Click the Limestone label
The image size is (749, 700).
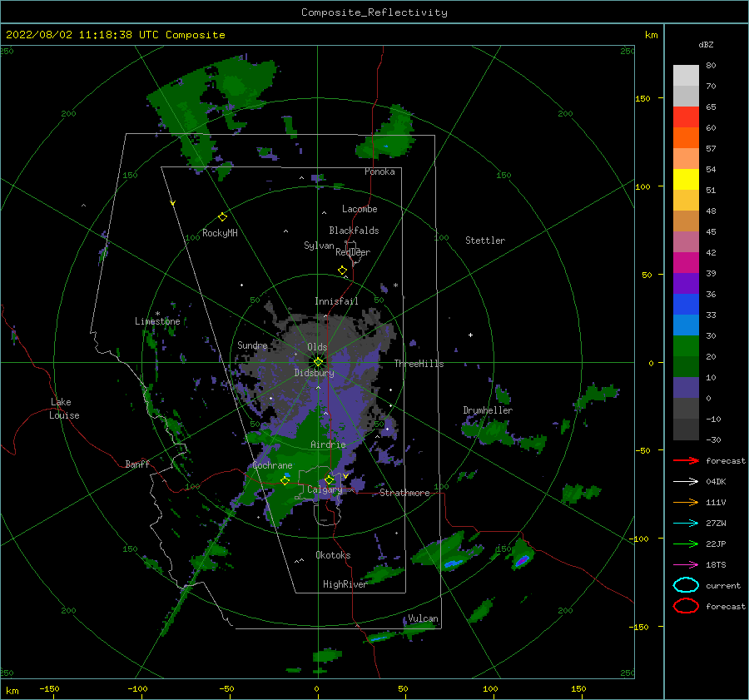click(x=157, y=321)
